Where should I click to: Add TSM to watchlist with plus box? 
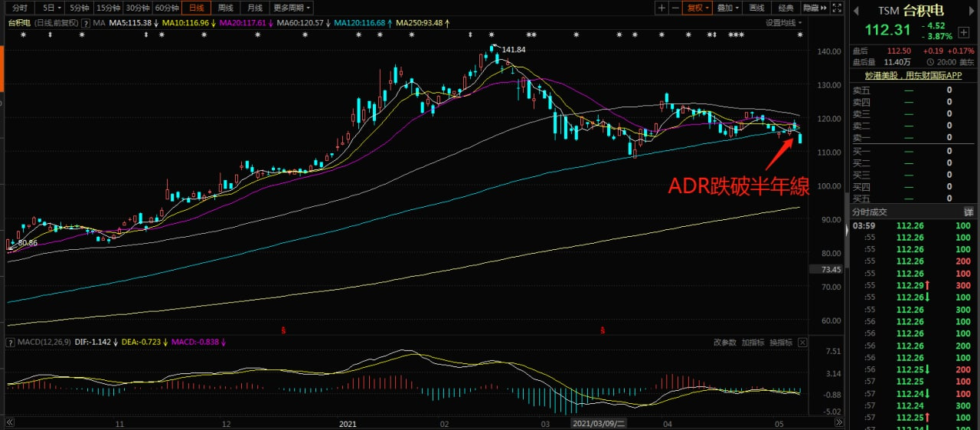click(x=963, y=34)
